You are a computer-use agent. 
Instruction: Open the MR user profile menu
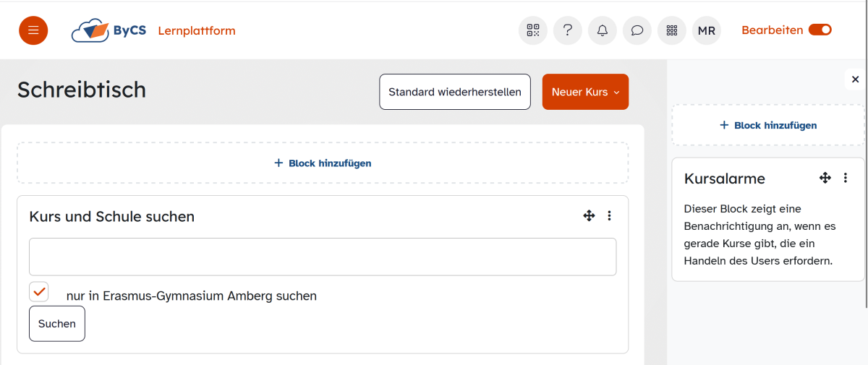(707, 30)
